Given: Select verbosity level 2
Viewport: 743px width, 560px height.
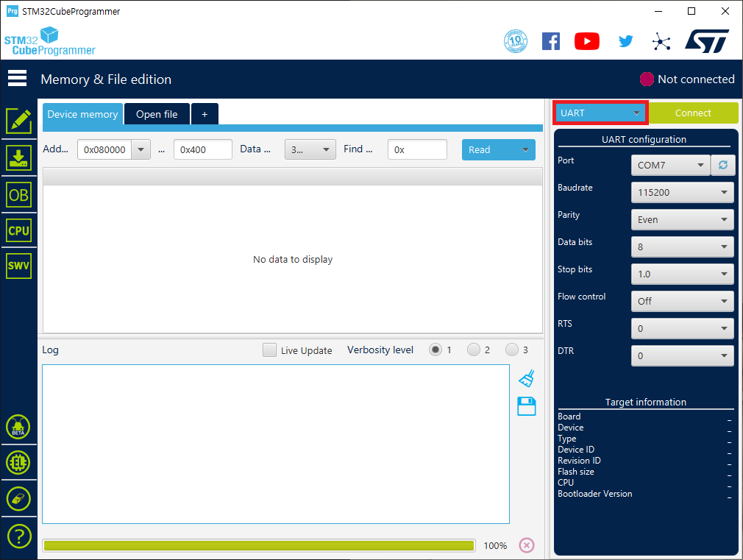Looking at the screenshot, I should (473, 350).
